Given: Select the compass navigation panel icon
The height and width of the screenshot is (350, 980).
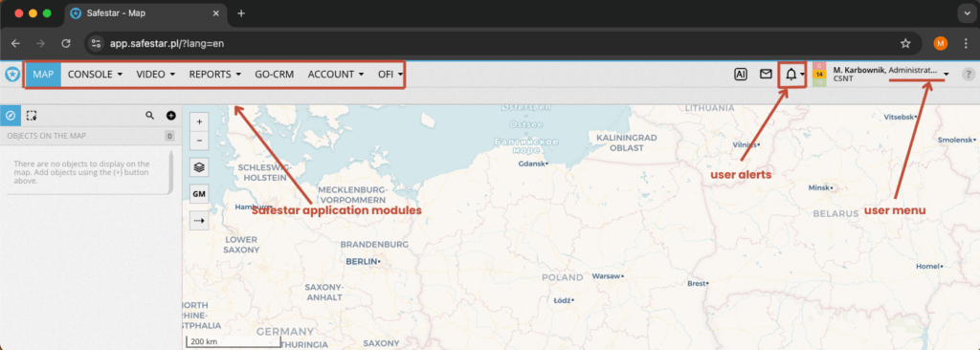Looking at the screenshot, I should (x=11, y=115).
